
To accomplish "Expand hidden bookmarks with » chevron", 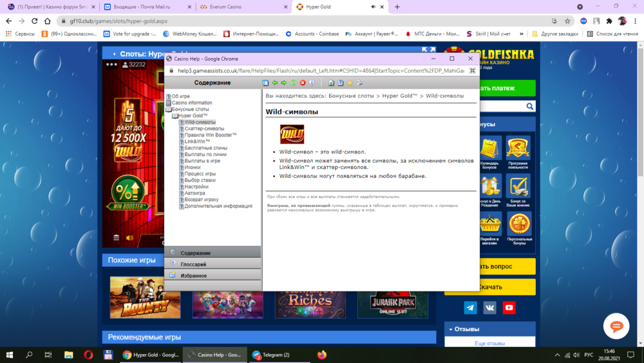I will (x=521, y=34).
